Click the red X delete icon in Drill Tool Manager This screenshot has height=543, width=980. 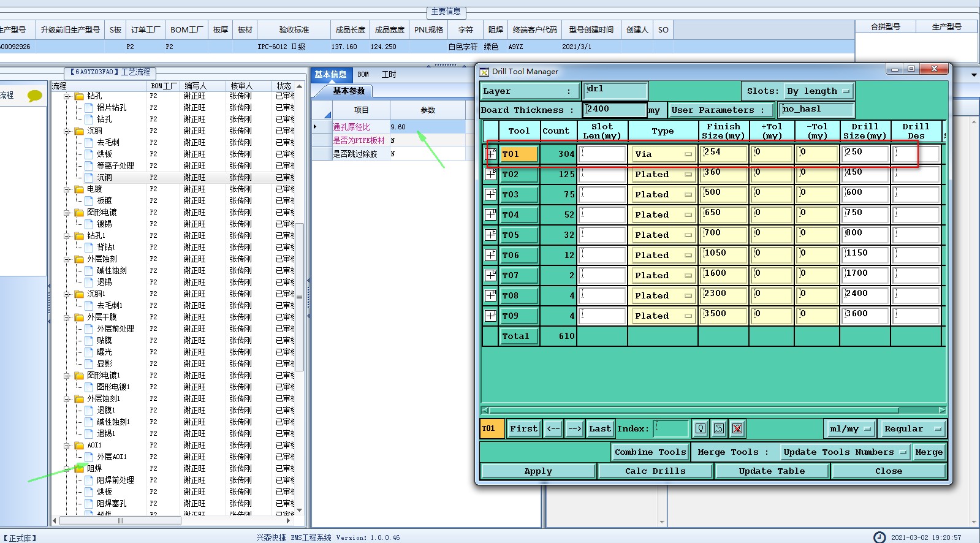point(737,428)
